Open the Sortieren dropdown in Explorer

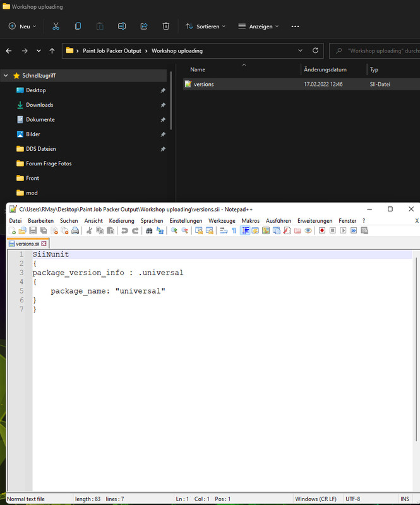tap(205, 27)
